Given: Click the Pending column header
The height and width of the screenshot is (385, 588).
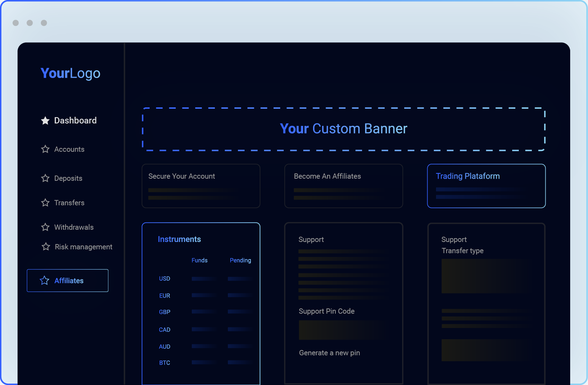Looking at the screenshot, I should point(240,260).
